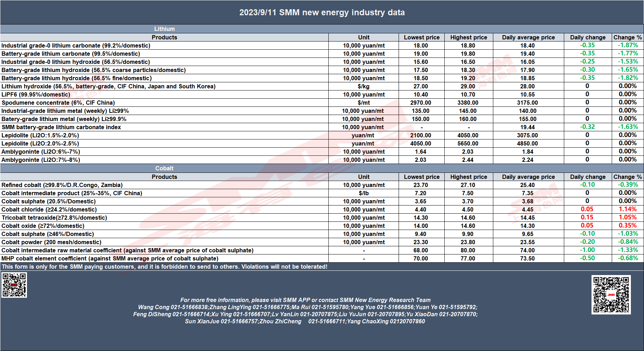
Task: Click the Lowest price header in the Lithium table
Action: [422, 37]
